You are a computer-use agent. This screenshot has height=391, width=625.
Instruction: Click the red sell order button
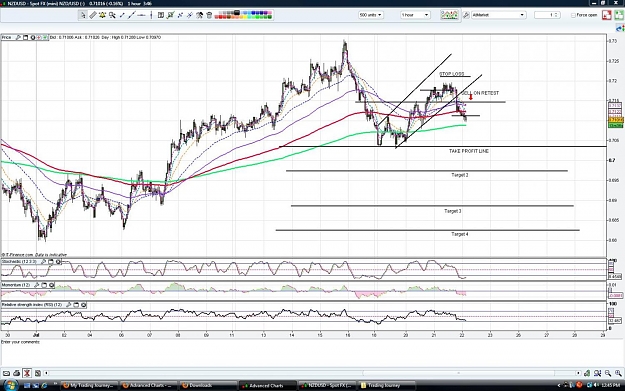pos(607,15)
